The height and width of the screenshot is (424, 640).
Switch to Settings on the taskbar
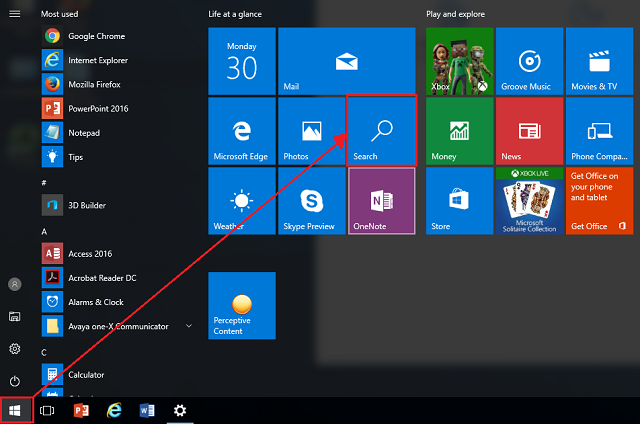pos(180,411)
